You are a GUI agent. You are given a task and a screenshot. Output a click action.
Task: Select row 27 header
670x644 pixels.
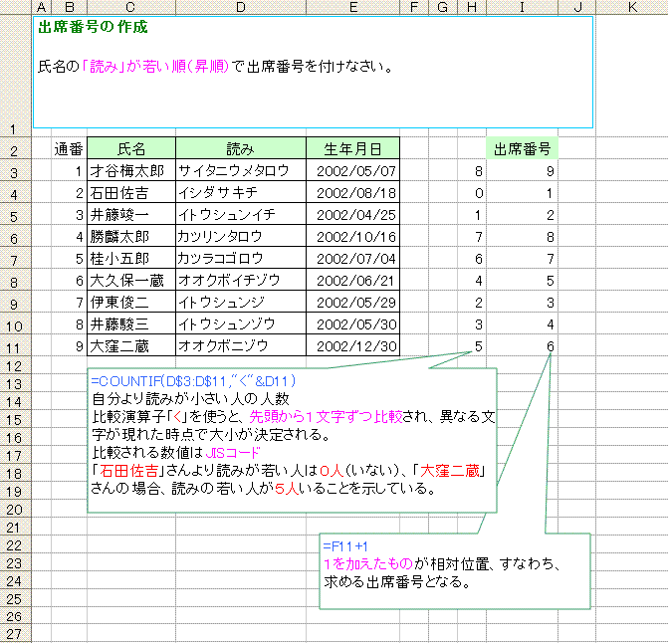coord(14,634)
